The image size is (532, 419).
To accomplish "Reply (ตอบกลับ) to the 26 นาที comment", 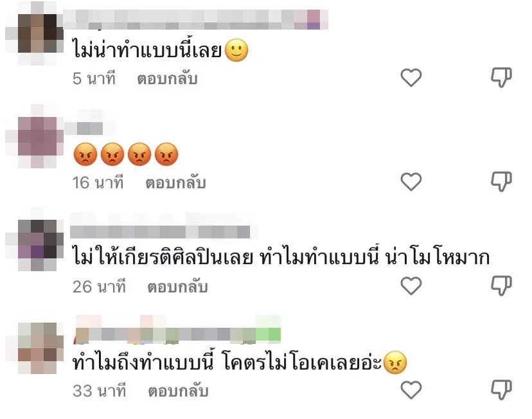I will (x=177, y=287).
